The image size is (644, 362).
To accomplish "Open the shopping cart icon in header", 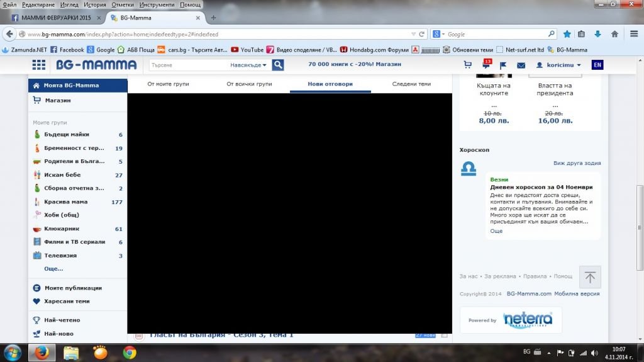I will 467,65.
